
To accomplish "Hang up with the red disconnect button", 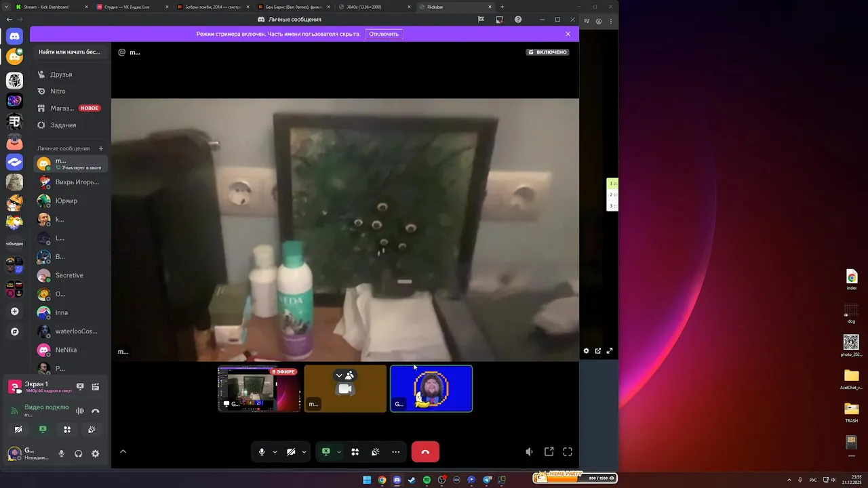I will click(x=425, y=451).
